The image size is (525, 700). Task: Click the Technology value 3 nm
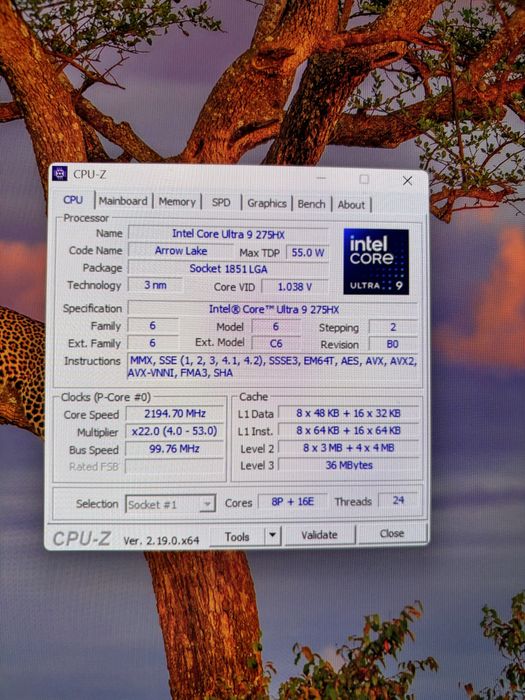click(x=155, y=285)
